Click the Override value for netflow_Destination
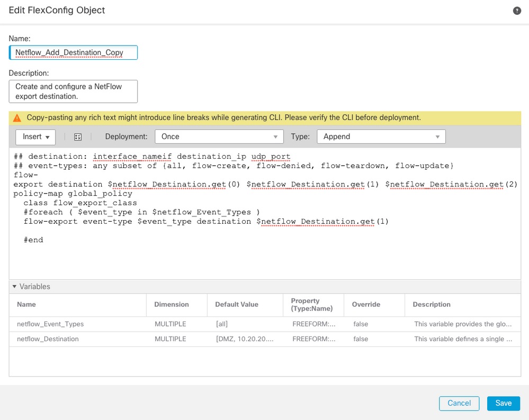The image size is (529, 420). click(x=360, y=339)
